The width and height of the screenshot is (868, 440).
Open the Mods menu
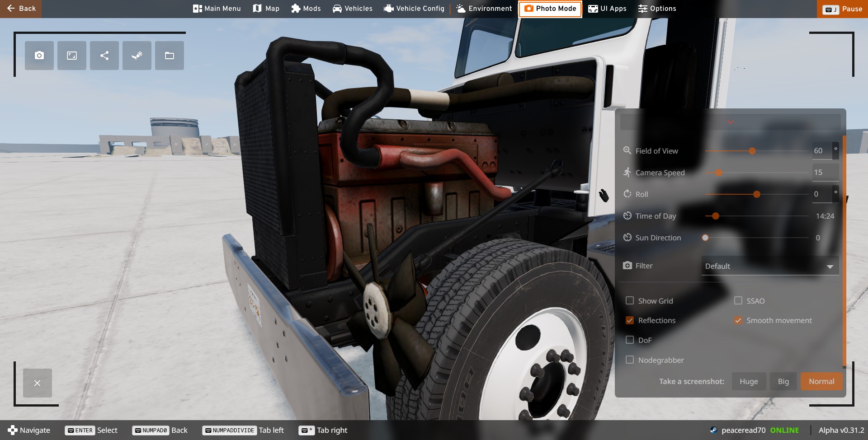point(306,9)
